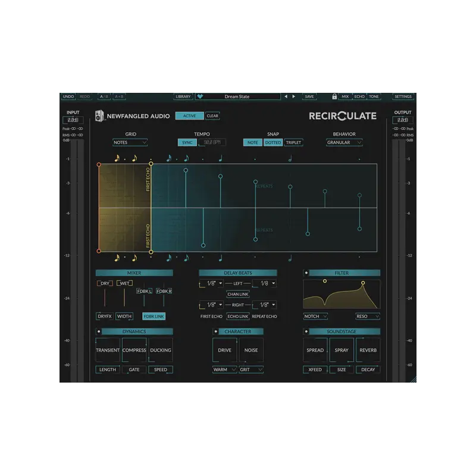The image size is (476, 476).
Task: Toggle the Dynamics section power dot
Action: tap(99, 331)
